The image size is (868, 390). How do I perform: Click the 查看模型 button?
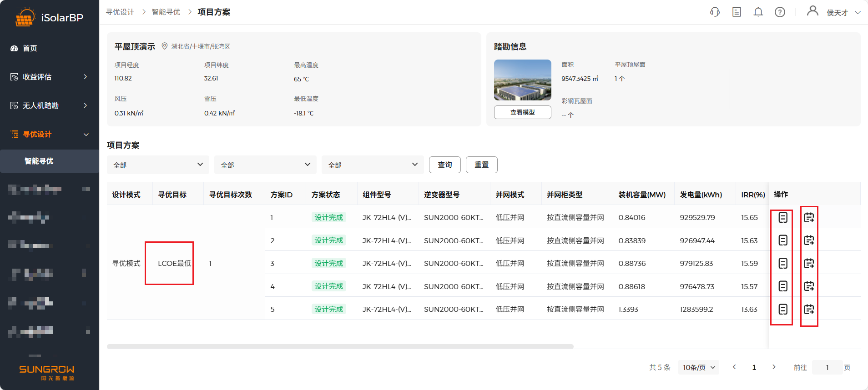522,112
